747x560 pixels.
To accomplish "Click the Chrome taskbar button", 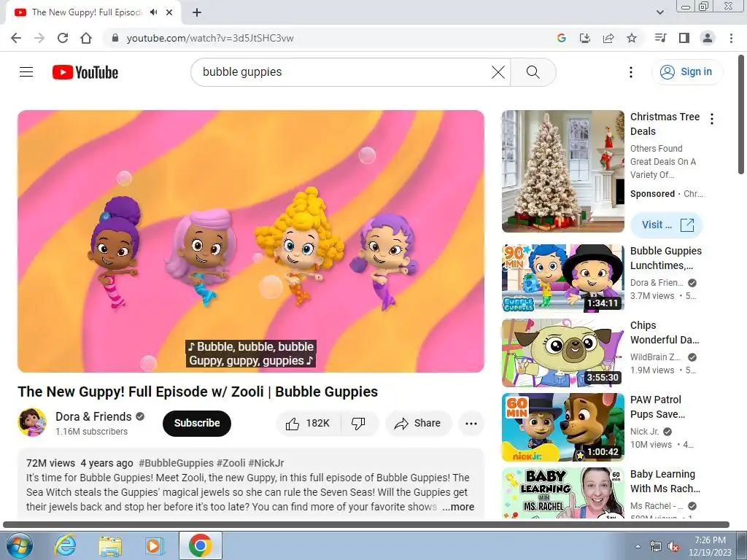I will click(201, 545).
